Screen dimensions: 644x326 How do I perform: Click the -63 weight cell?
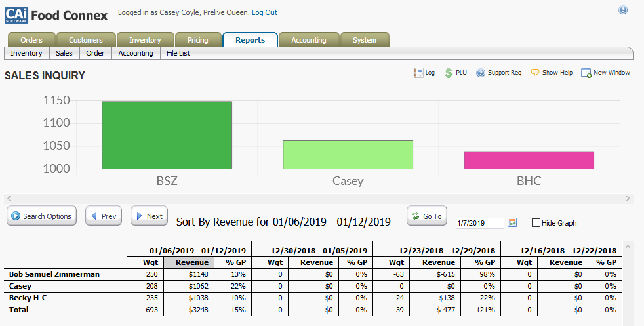pos(392,274)
